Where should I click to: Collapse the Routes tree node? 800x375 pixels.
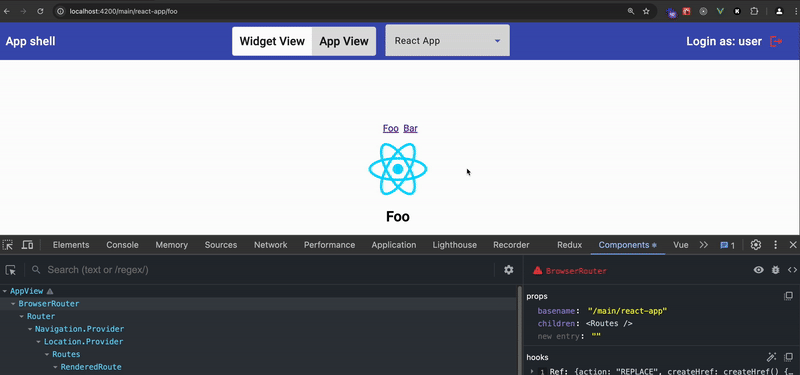tap(47, 354)
